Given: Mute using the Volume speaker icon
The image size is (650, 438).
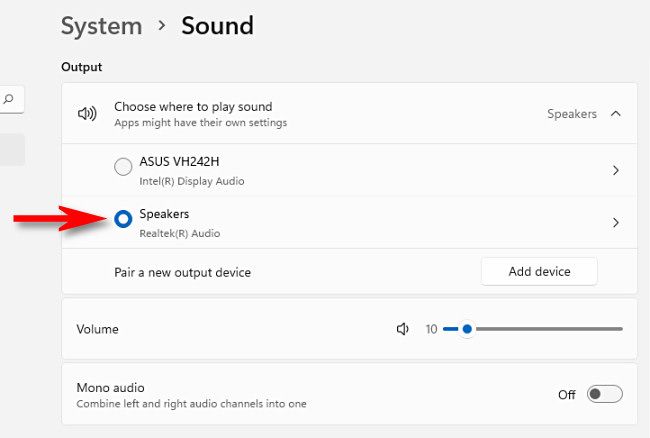Looking at the screenshot, I should pos(403,329).
